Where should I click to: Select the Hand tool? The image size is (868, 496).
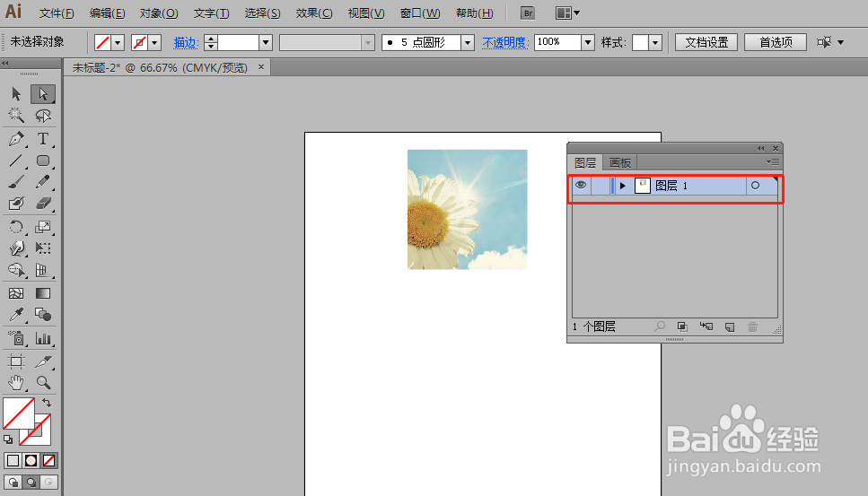[16, 383]
